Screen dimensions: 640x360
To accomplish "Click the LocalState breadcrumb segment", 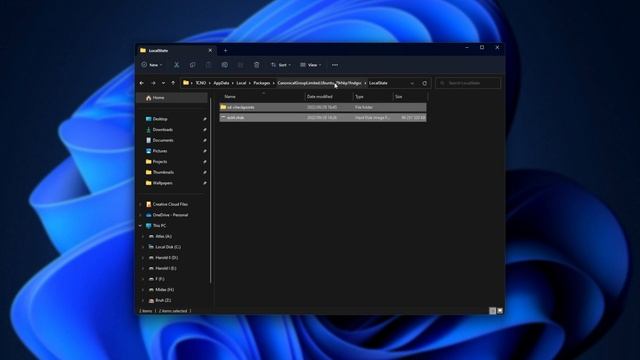I will pyautogui.click(x=378, y=83).
